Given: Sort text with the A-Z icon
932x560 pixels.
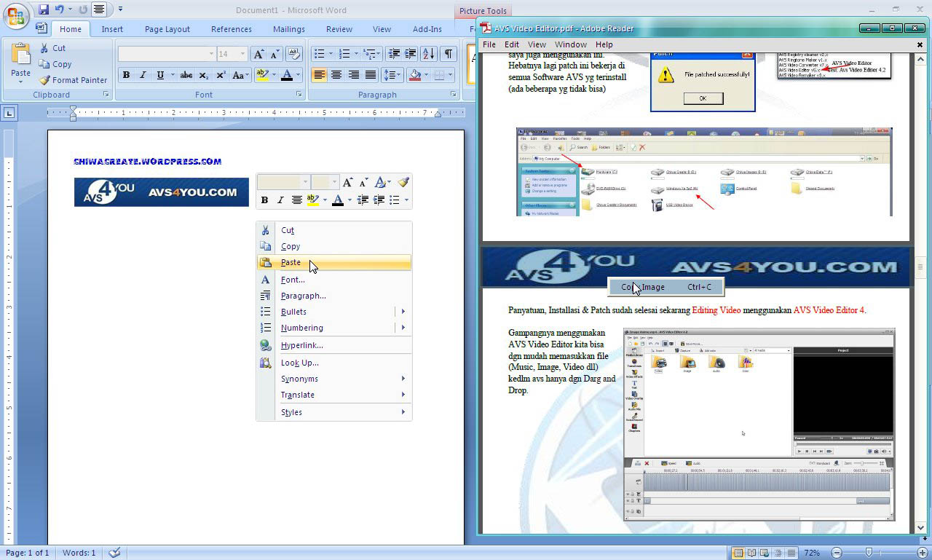Looking at the screenshot, I should (x=429, y=54).
